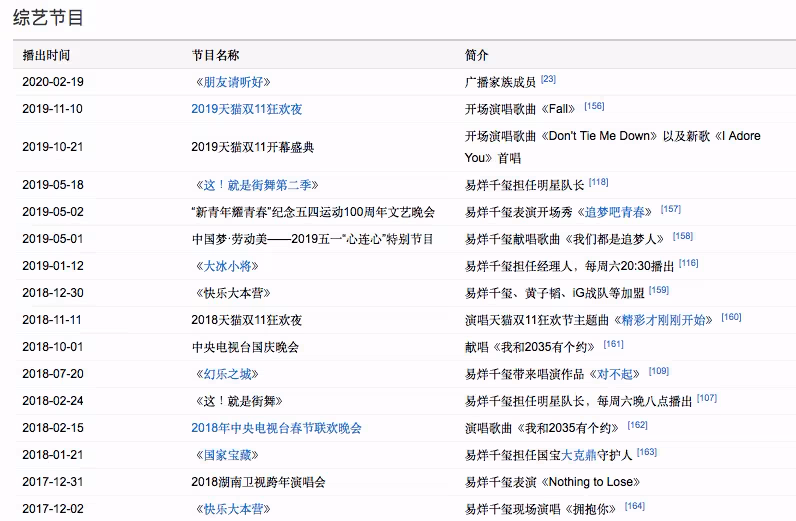Image resolution: width=796 pixels, height=521 pixels.
Task: Select the 综艺节目 section heading
Action: (x=48, y=17)
